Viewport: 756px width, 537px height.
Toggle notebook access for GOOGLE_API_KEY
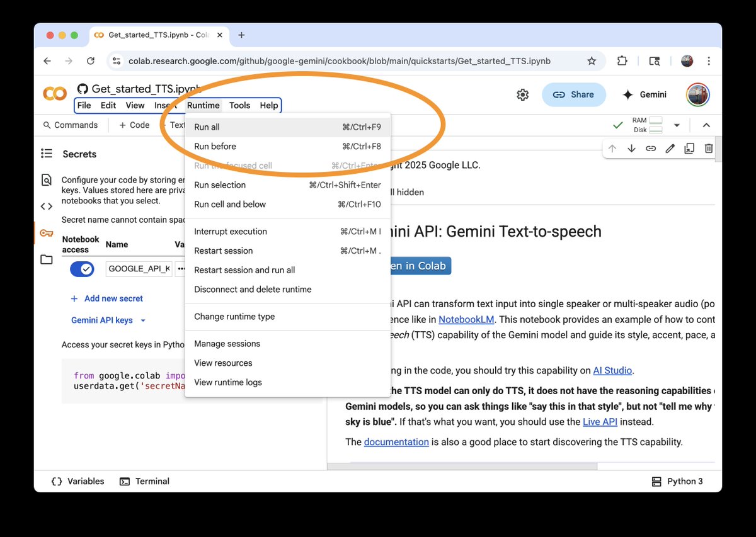(81, 269)
